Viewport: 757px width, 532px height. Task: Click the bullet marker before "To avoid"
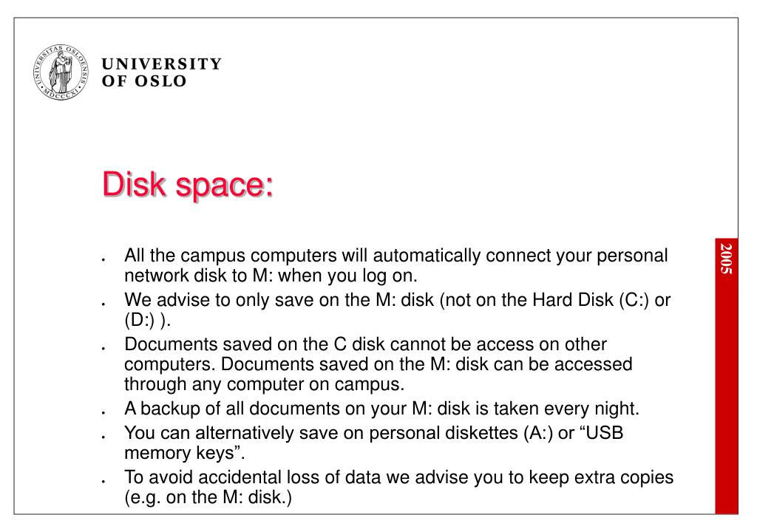103,481
